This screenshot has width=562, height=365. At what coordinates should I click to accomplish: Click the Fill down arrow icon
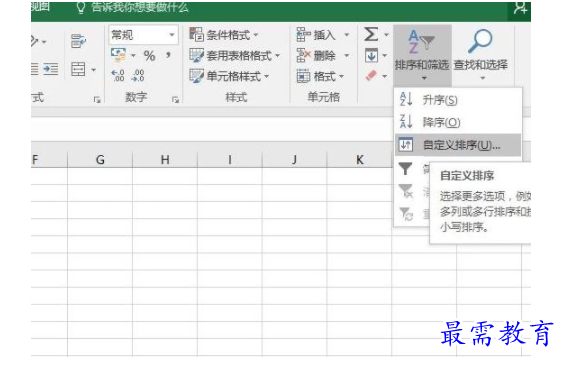[x=371, y=56]
